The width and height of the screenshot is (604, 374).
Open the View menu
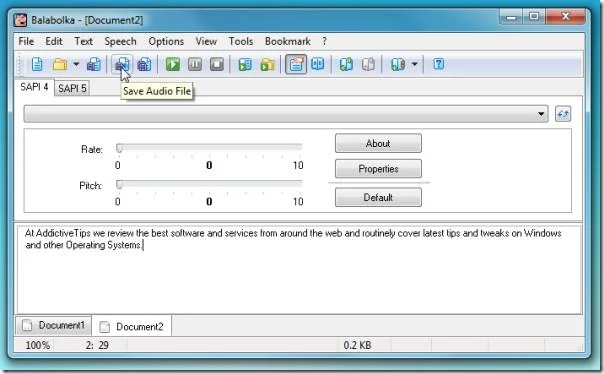[206, 41]
